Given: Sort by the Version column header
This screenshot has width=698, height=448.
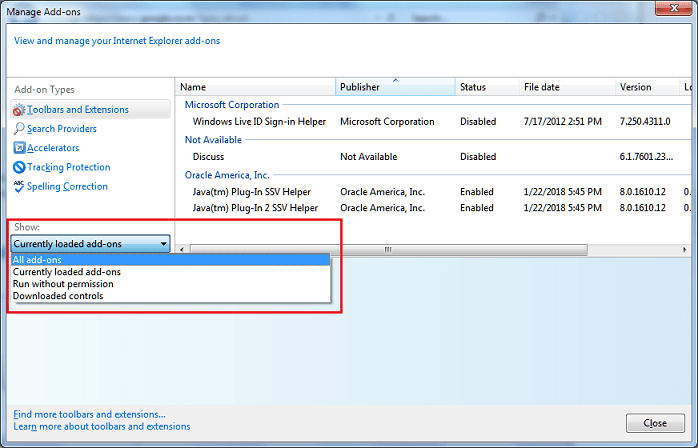Looking at the screenshot, I should [647, 87].
